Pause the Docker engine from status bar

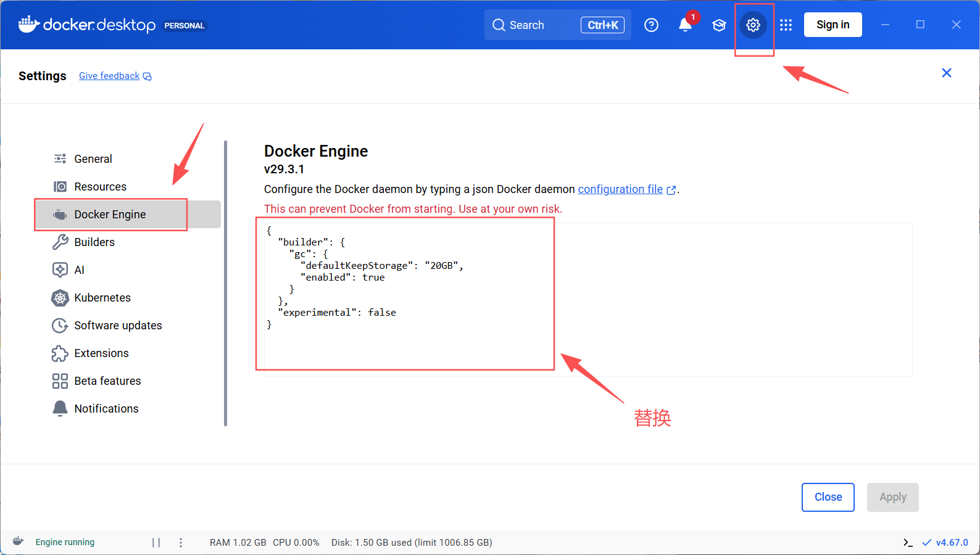click(156, 543)
